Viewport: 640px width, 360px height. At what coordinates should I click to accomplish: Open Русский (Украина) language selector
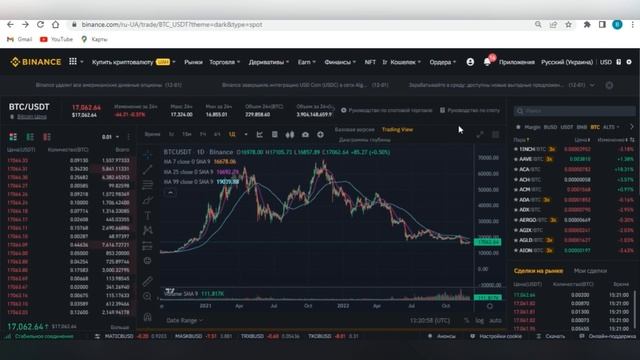point(567,62)
